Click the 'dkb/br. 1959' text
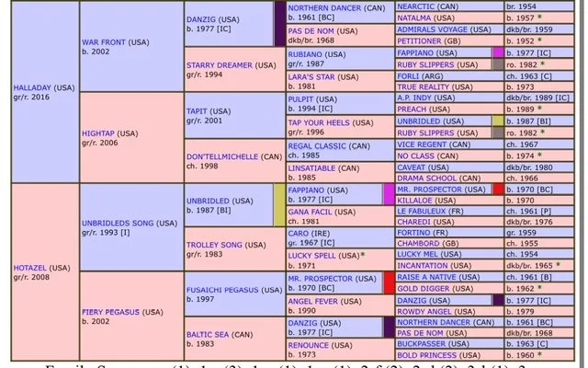This screenshot has width=588, height=368. tap(529, 29)
